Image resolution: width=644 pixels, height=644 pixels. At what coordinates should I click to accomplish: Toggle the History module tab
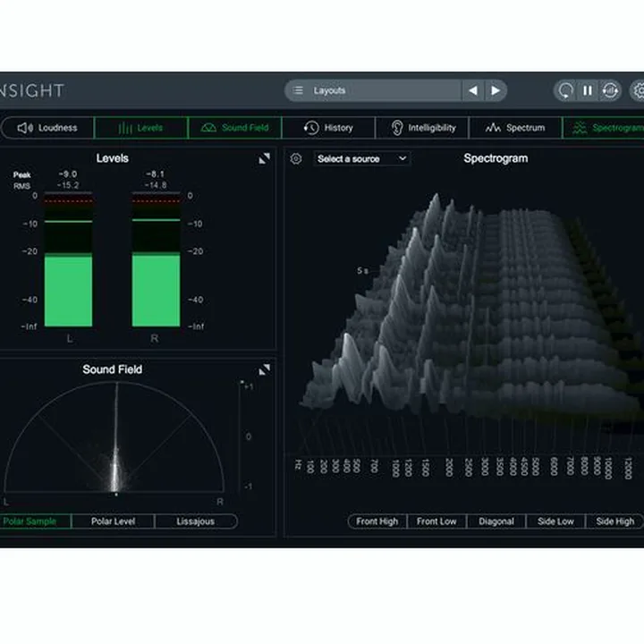tap(328, 128)
